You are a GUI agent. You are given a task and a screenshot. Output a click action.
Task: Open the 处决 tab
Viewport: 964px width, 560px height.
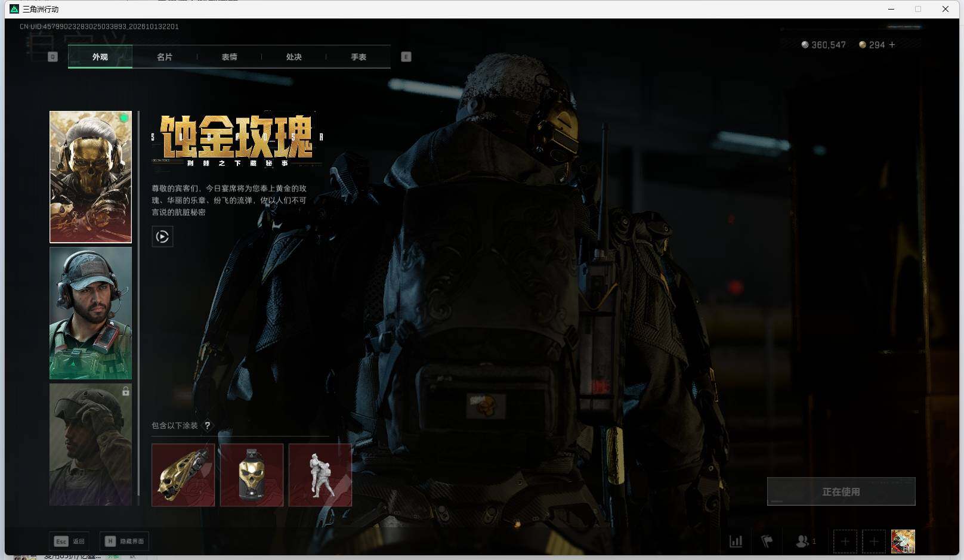click(x=293, y=57)
